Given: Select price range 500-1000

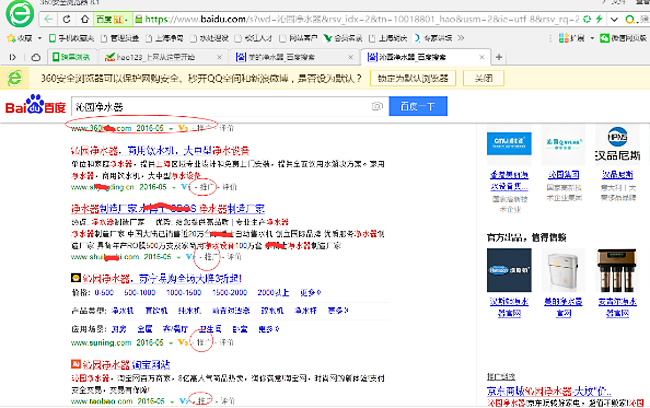Looking at the screenshot, I should pos(140,293).
